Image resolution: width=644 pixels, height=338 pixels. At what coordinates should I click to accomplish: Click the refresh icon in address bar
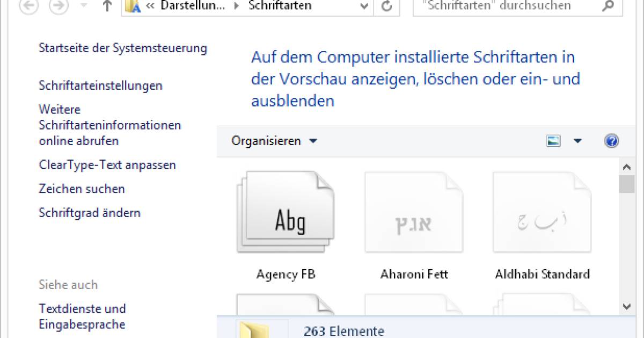click(x=386, y=6)
